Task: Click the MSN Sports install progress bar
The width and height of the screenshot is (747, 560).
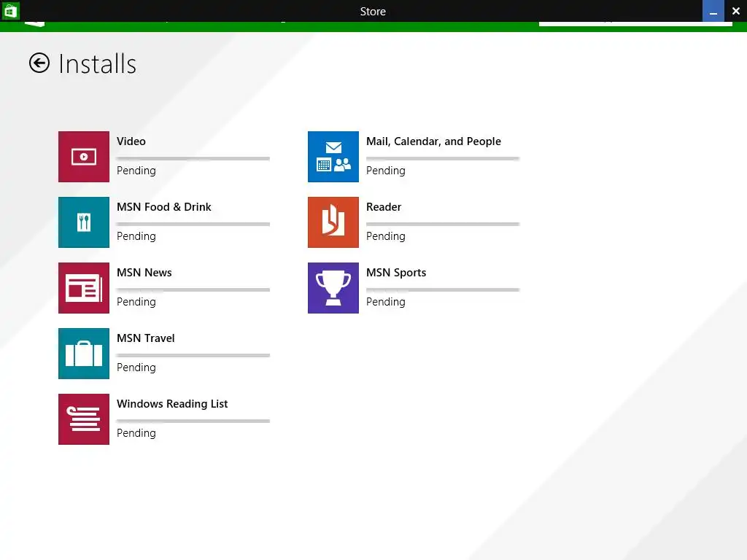Action: pos(443,289)
